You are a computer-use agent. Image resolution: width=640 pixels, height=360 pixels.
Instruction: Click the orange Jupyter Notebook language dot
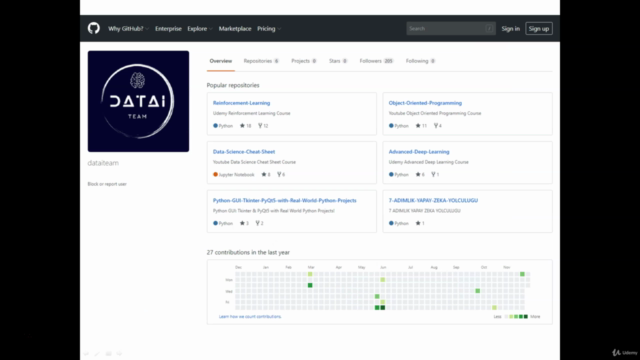[216, 174]
